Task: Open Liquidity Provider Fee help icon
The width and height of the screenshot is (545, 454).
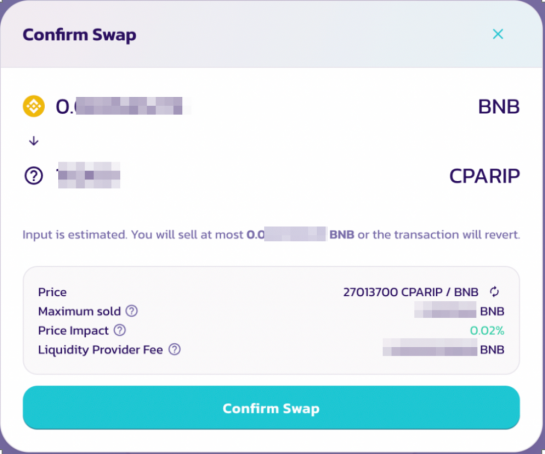Action: pyautogui.click(x=174, y=349)
